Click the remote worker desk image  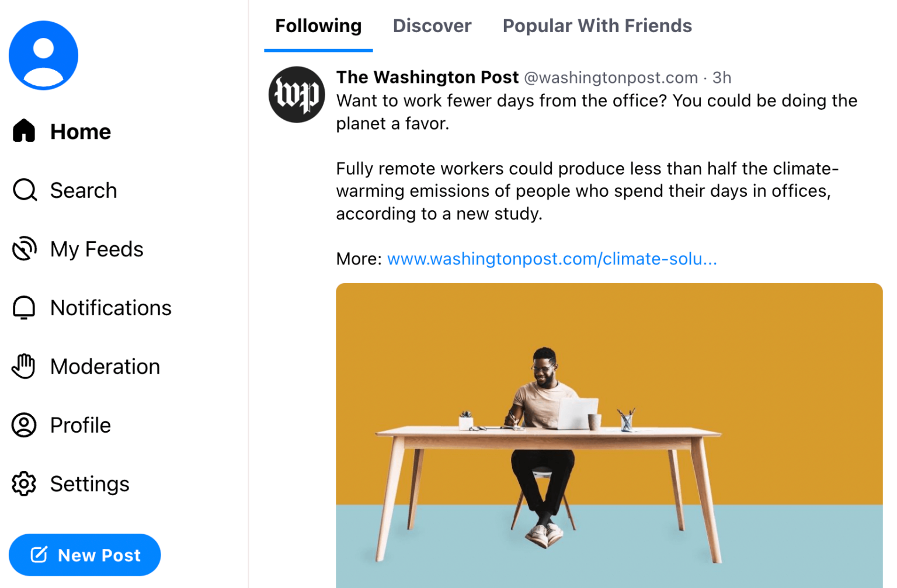(x=609, y=436)
